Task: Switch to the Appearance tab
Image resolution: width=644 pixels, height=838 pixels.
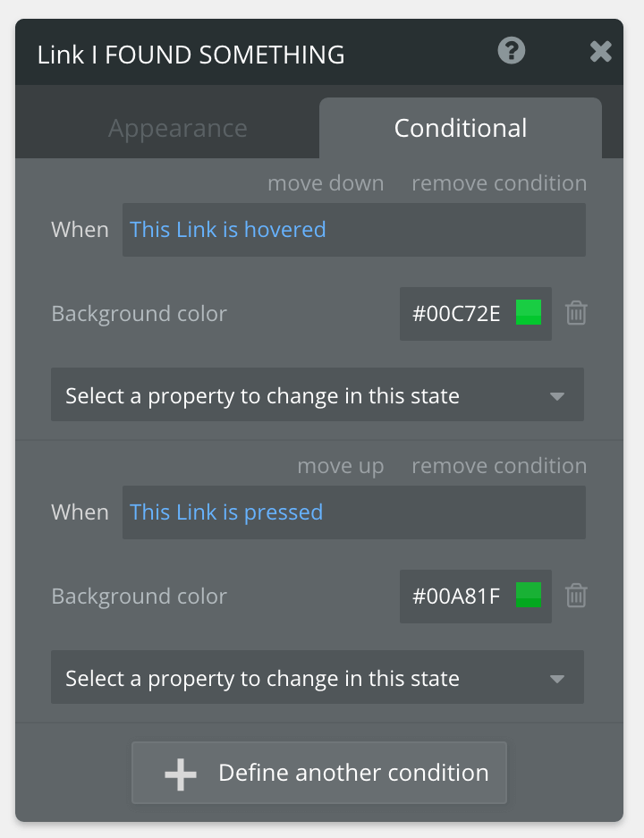Action: pos(177,128)
